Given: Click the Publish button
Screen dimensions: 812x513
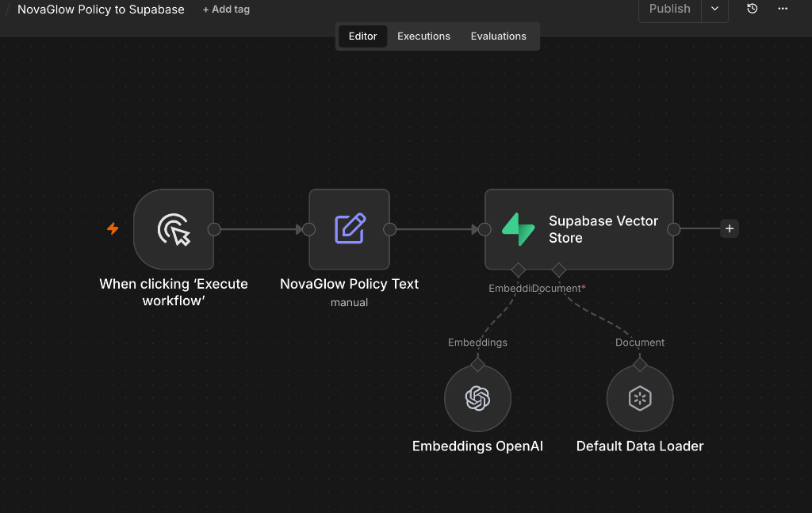Looking at the screenshot, I should 669,9.
